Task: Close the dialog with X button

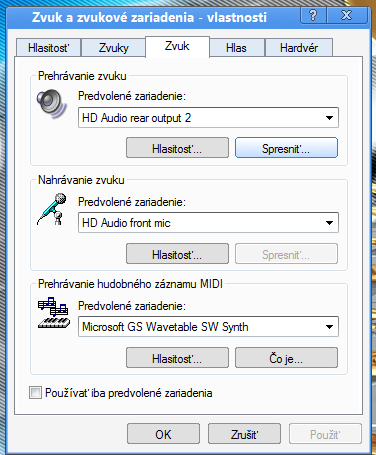Action: (347, 15)
